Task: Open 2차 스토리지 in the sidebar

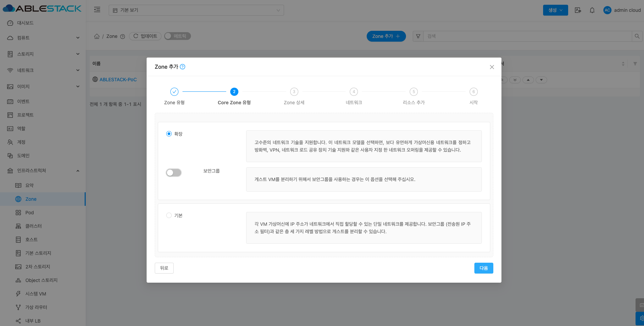Action: coord(43,267)
